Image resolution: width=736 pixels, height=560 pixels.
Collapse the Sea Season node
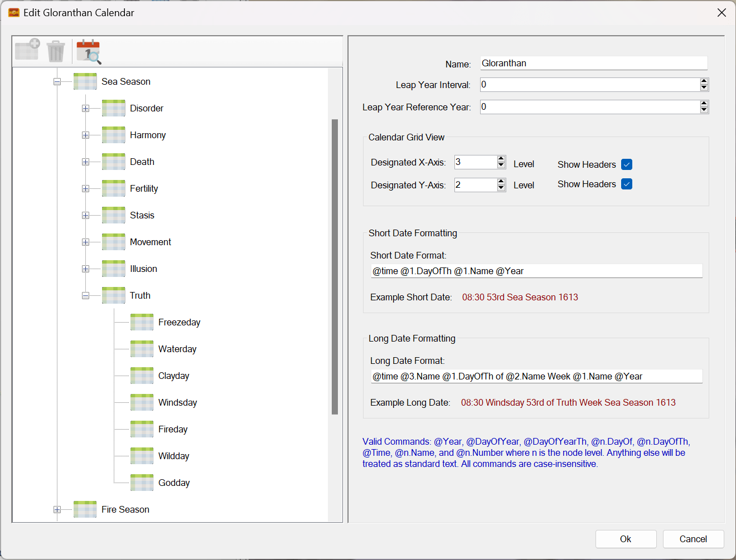pos(57,82)
